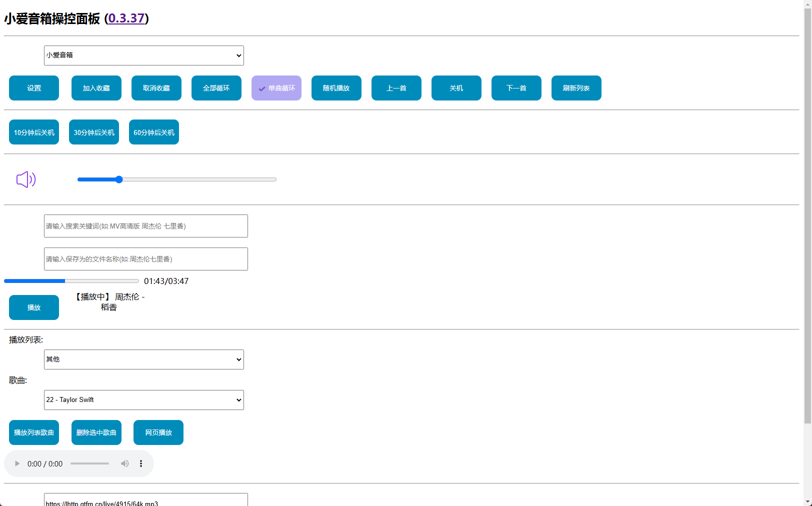This screenshot has width=812, height=506.
Task: Play the embedded audio player
Action: pos(17,463)
